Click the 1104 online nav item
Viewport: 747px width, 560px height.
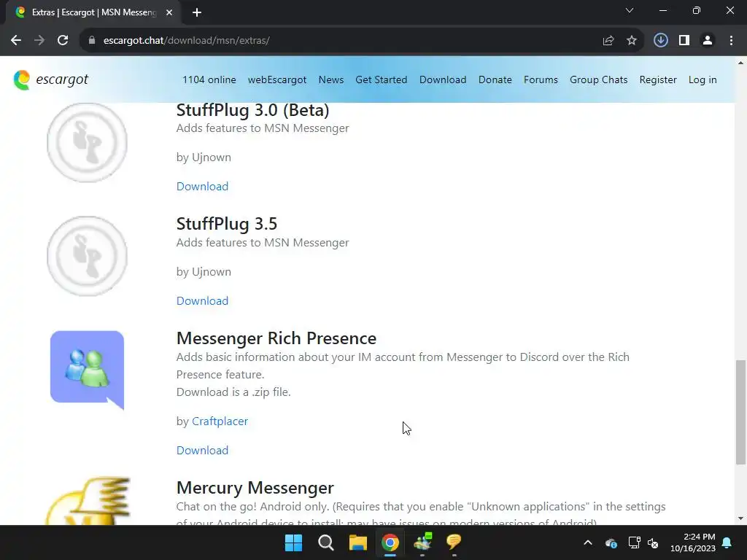pos(209,79)
